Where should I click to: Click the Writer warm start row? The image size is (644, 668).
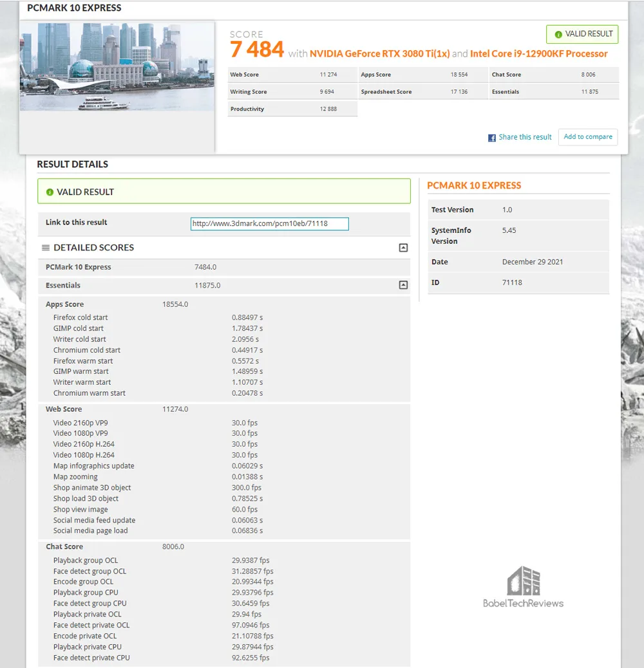224,382
